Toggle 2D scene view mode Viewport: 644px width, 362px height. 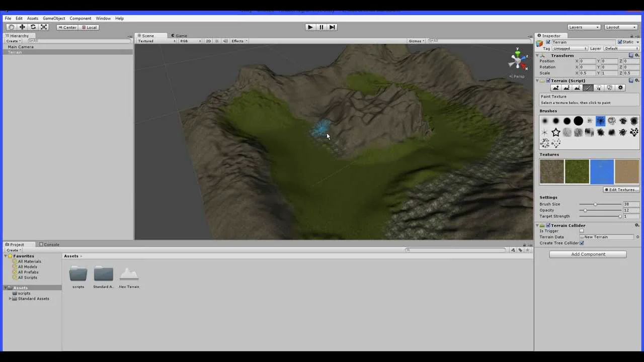tap(208, 41)
